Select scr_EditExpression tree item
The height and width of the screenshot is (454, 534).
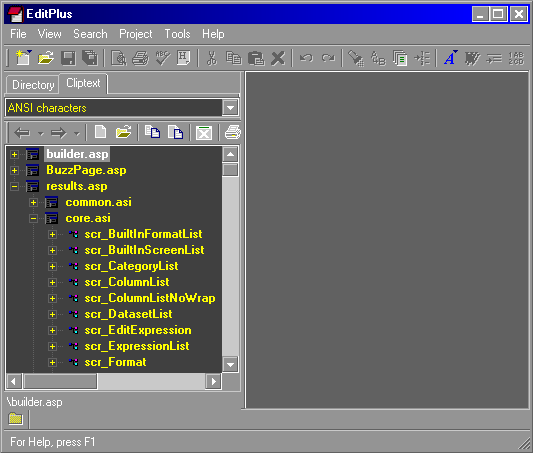click(x=138, y=330)
